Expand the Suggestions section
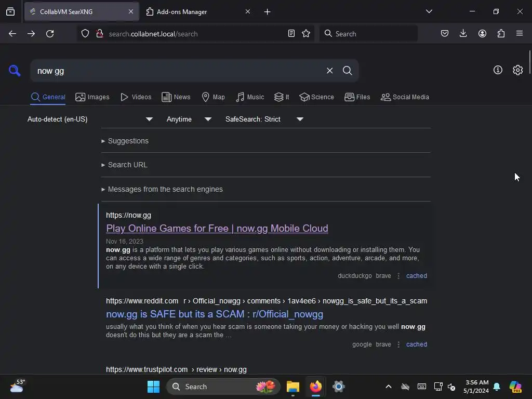This screenshot has width=532, height=399. click(125, 141)
